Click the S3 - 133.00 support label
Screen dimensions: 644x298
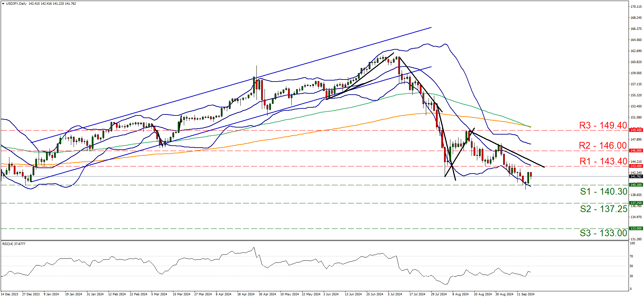coord(604,233)
